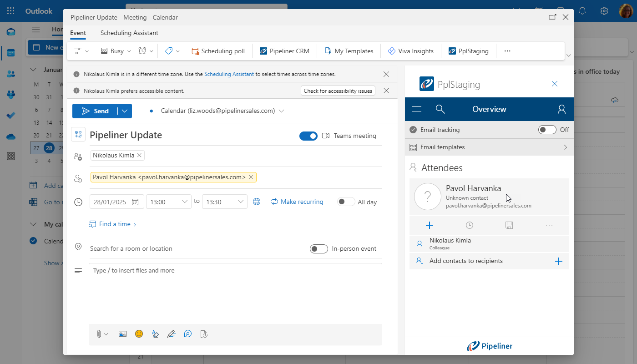Insert an emoji in the message body
This screenshot has width=637, height=364.
139,334
